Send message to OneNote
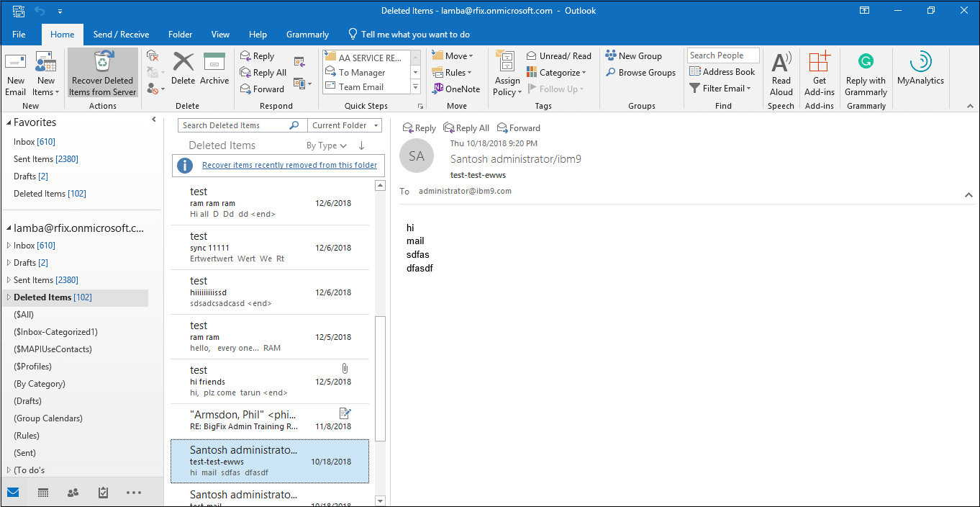The image size is (980, 507). 456,89
